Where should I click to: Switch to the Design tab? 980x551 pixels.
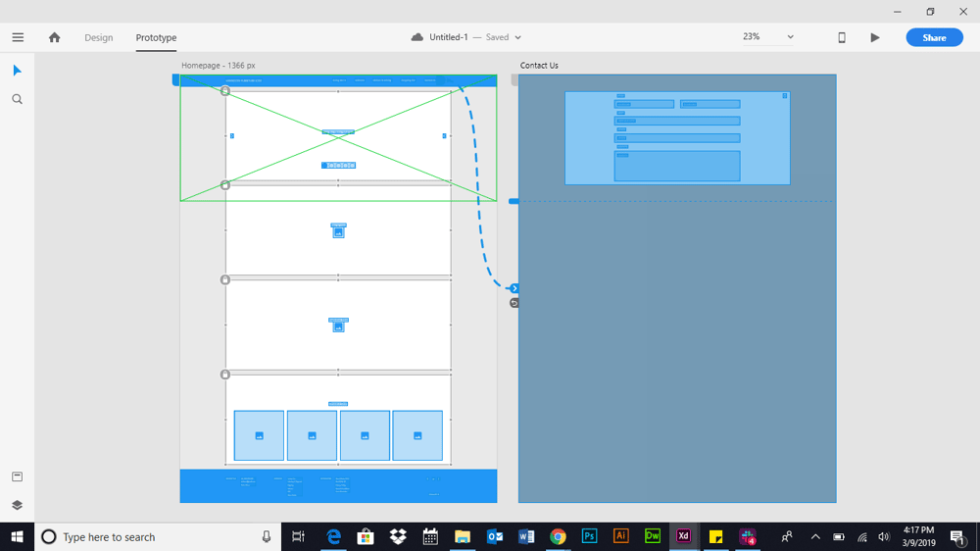(x=99, y=37)
